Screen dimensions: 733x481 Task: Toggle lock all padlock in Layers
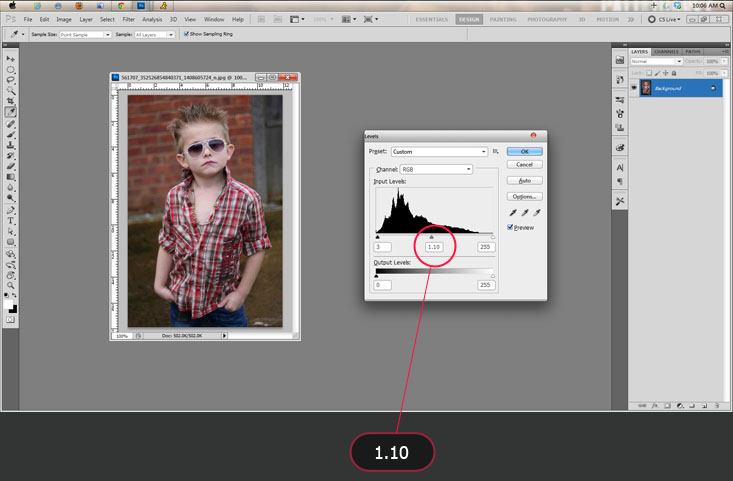pos(674,73)
